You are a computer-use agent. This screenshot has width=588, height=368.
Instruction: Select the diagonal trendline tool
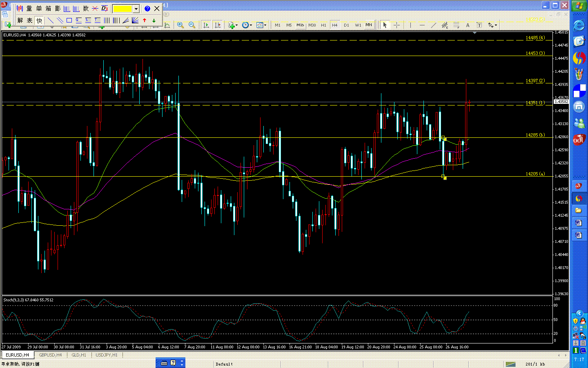click(x=434, y=25)
